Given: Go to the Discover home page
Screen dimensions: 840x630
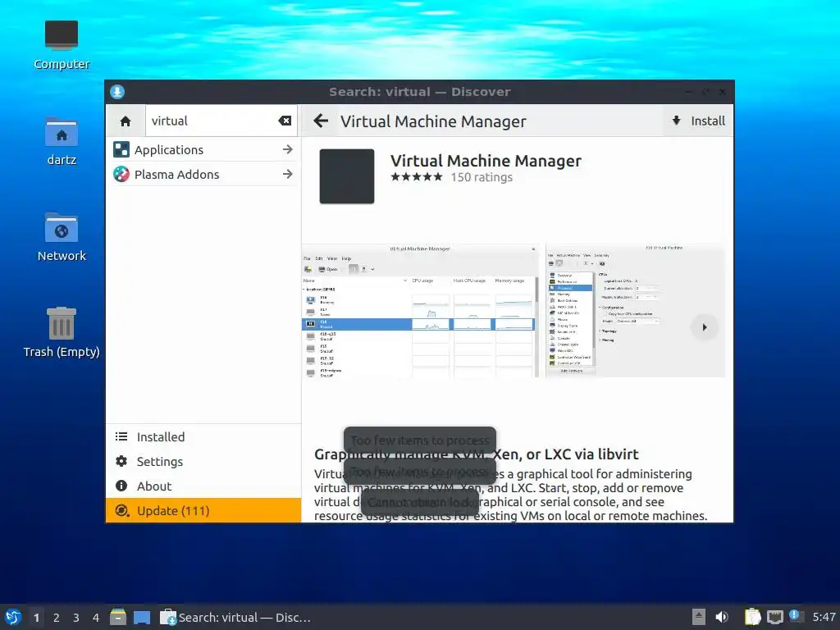Looking at the screenshot, I should pos(126,121).
